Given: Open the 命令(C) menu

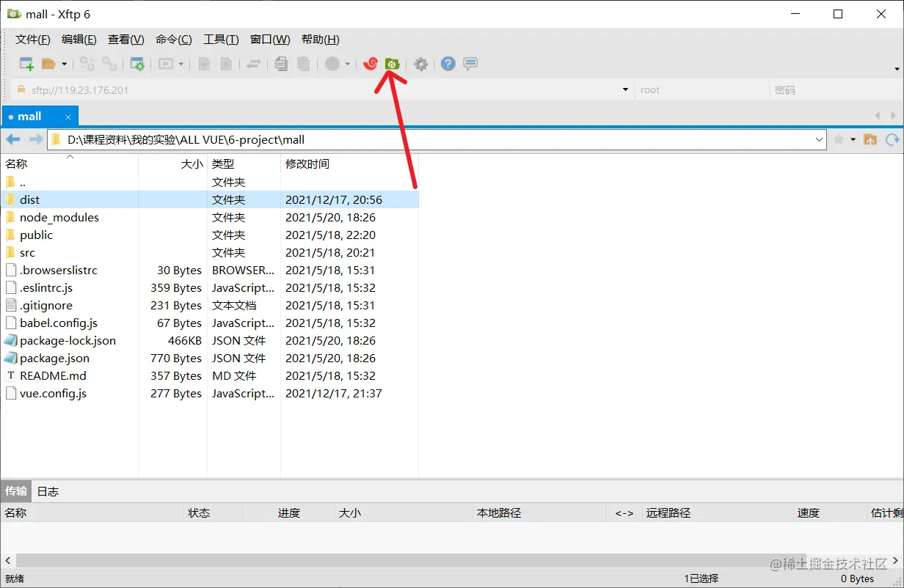Looking at the screenshot, I should (x=174, y=40).
